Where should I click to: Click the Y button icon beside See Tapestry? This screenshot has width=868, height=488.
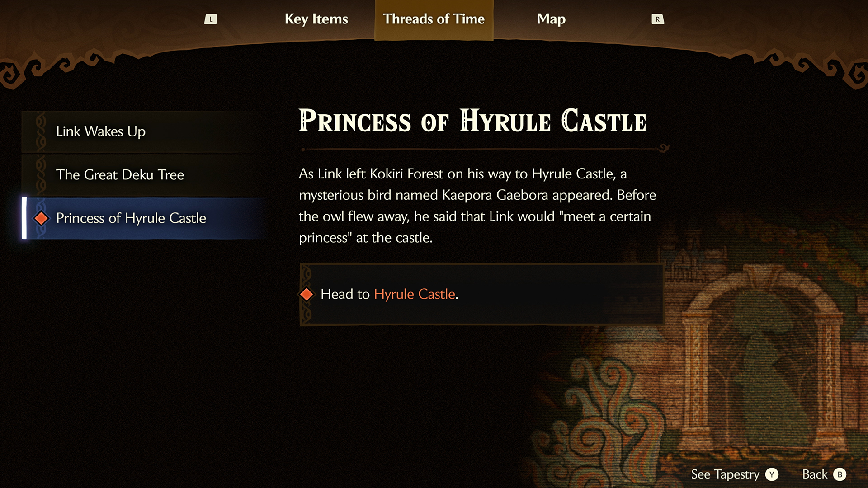coord(772,474)
